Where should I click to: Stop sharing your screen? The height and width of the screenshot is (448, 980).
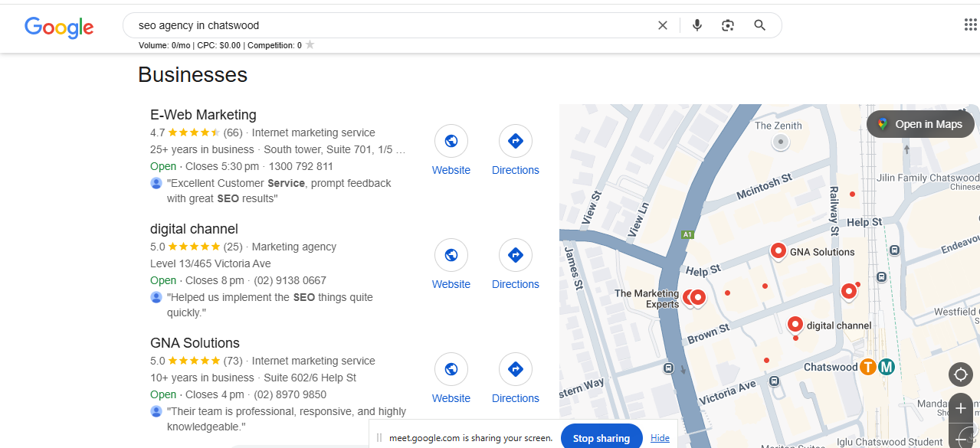601,438
